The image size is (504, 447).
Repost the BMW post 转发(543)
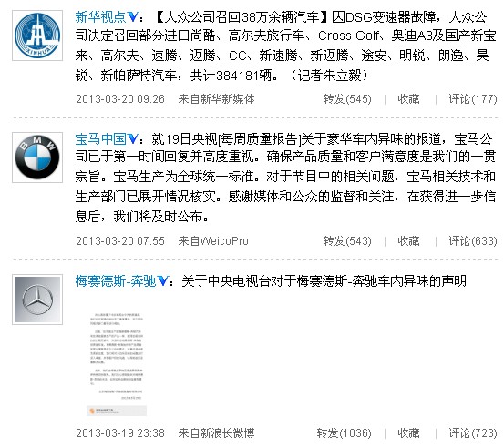pos(347,241)
